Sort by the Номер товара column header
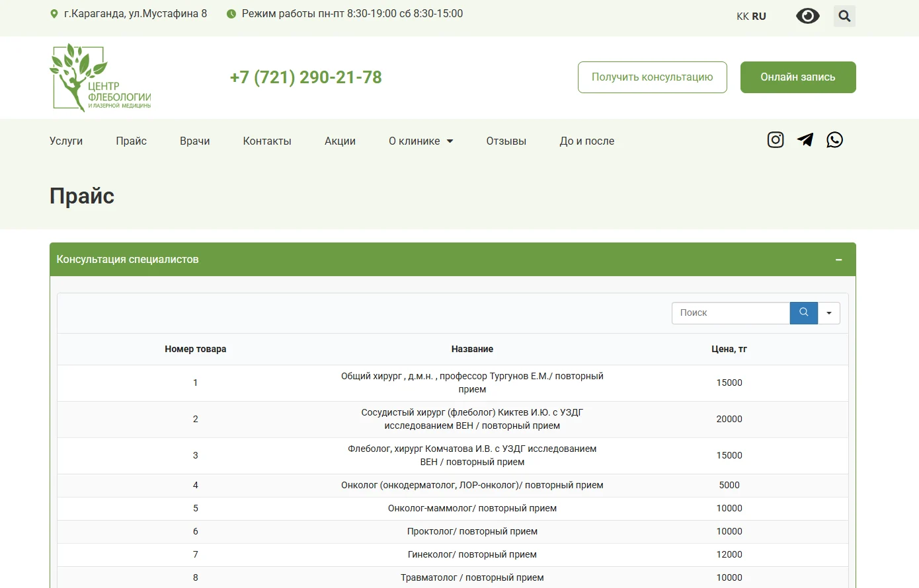Screen dimensions: 919x588 click(x=196, y=349)
